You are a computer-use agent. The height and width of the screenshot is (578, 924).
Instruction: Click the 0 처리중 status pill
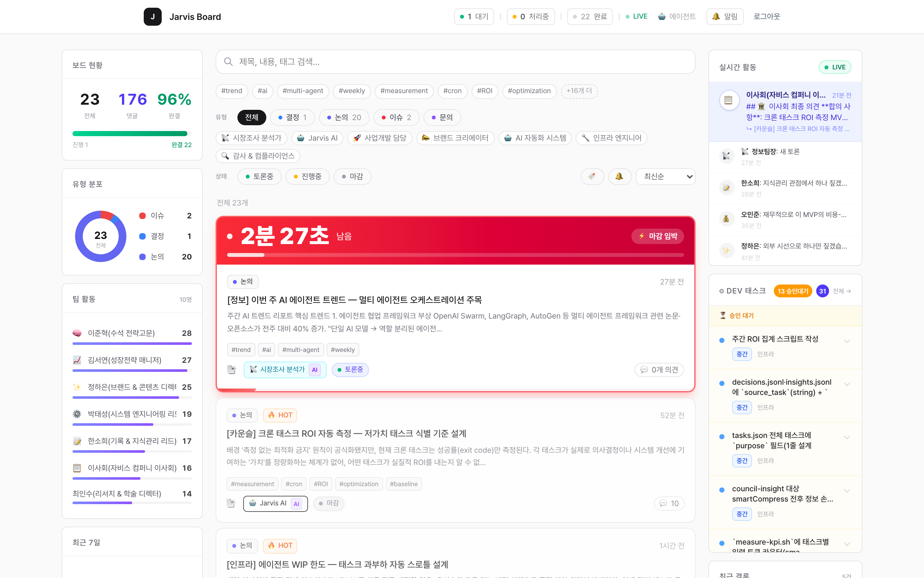pyautogui.click(x=531, y=16)
